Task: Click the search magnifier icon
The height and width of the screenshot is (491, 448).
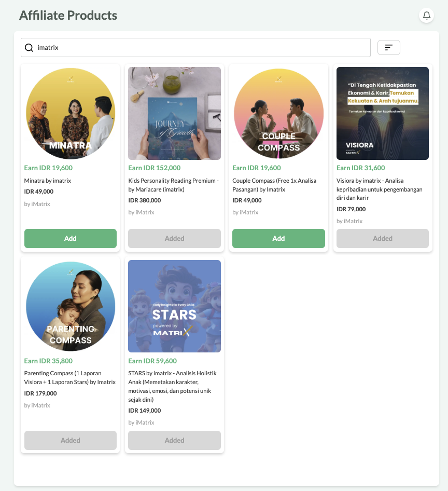Action: coord(29,48)
